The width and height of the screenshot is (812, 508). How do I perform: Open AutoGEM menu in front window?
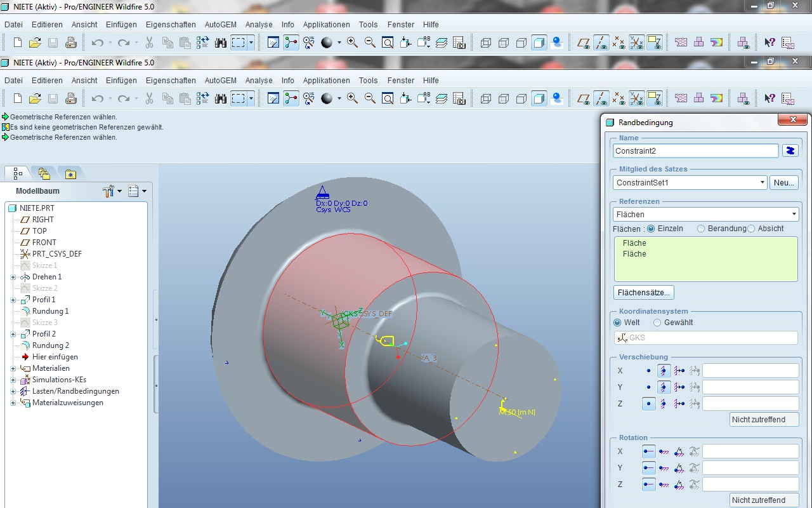click(220, 81)
